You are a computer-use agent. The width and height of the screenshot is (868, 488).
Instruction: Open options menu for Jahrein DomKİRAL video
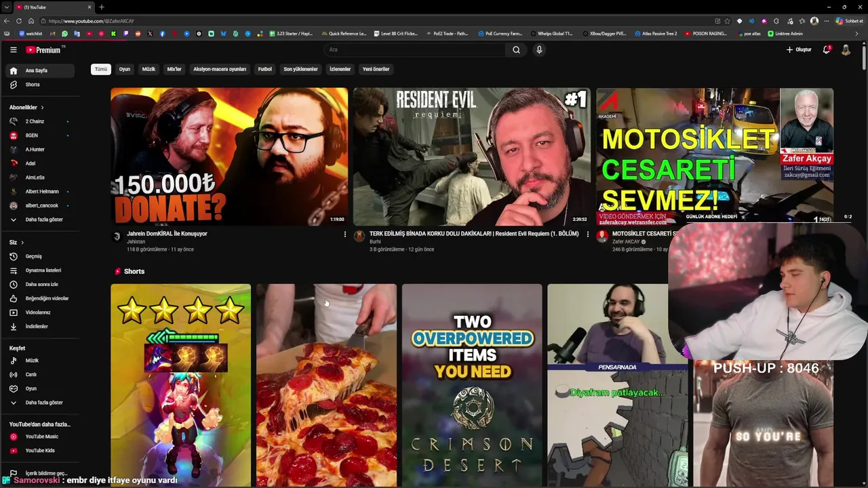point(344,235)
